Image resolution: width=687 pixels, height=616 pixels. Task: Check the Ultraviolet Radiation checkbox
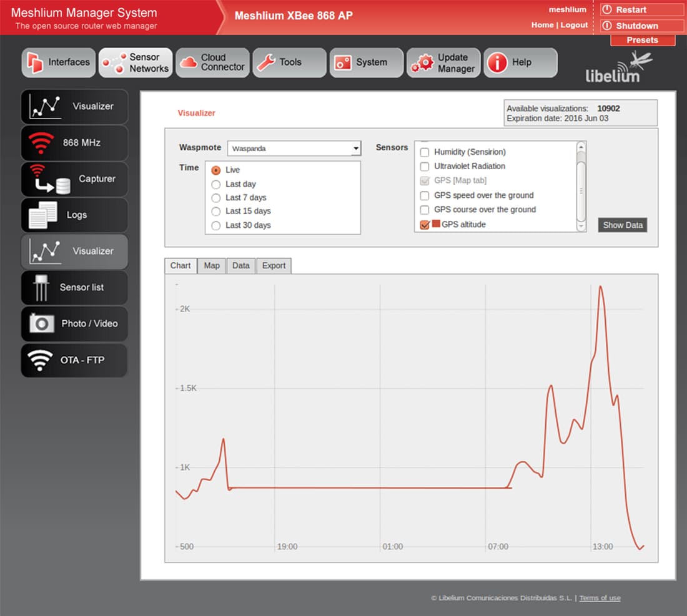click(424, 167)
